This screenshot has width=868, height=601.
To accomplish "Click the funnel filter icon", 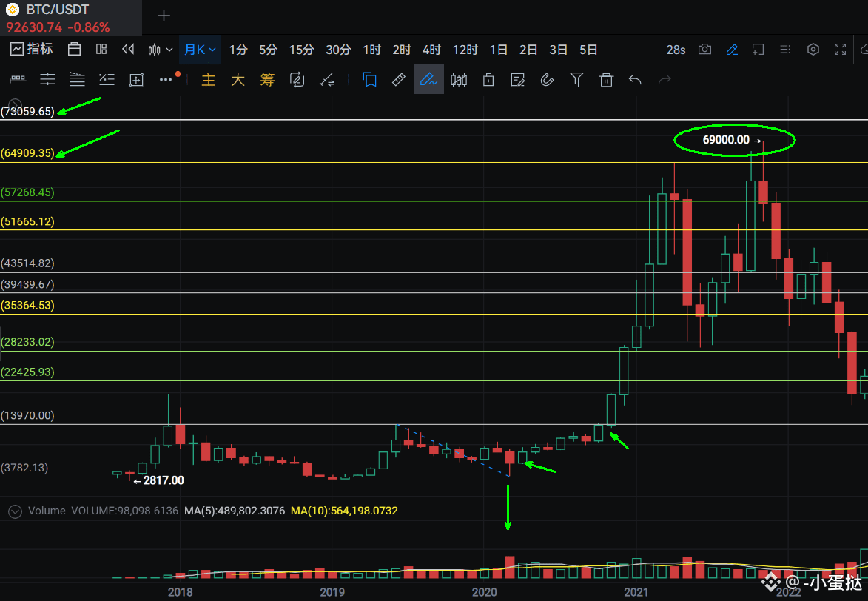I will point(577,80).
